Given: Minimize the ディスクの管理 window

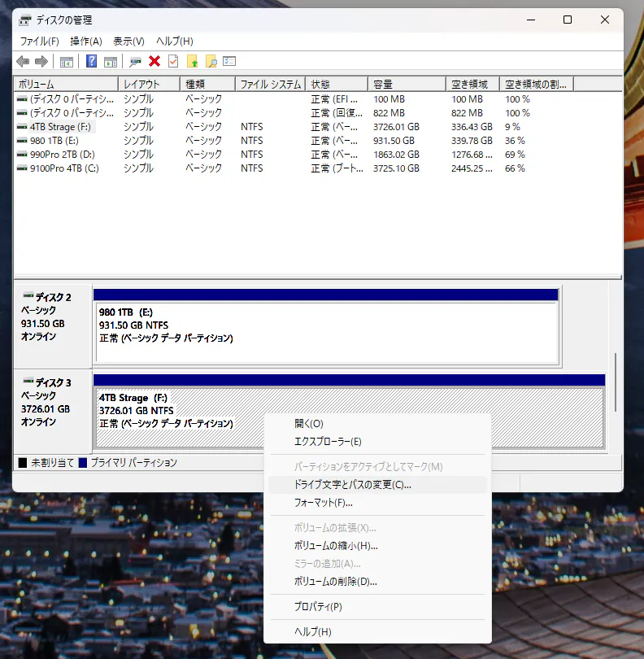Looking at the screenshot, I should [531, 20].
